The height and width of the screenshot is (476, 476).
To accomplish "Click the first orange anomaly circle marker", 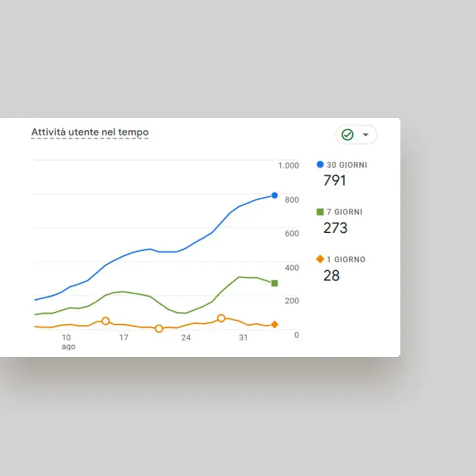I will [105, 321].
